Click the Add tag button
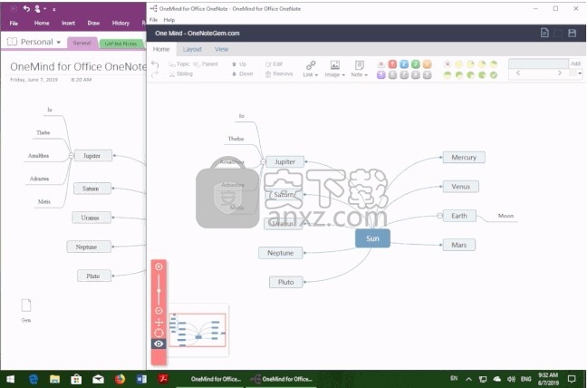The image size is (588, 388). (575, 63)
